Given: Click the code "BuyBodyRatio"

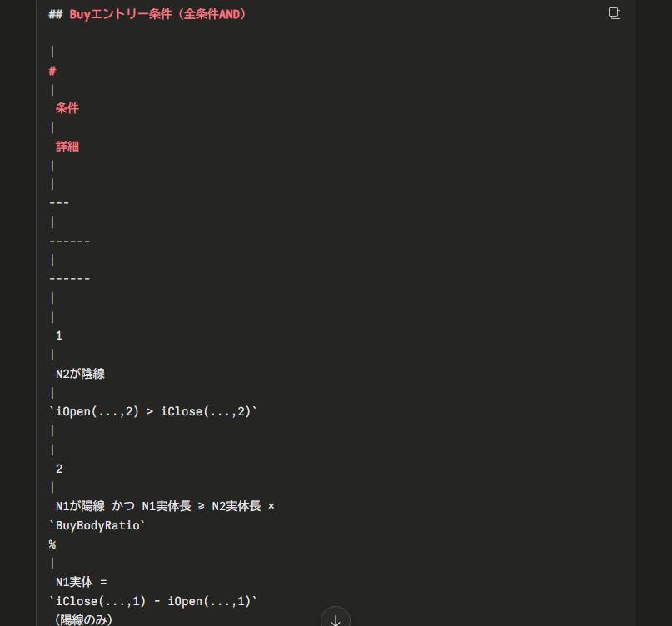Looking at the screenshot, I should [x=97, y=525].
